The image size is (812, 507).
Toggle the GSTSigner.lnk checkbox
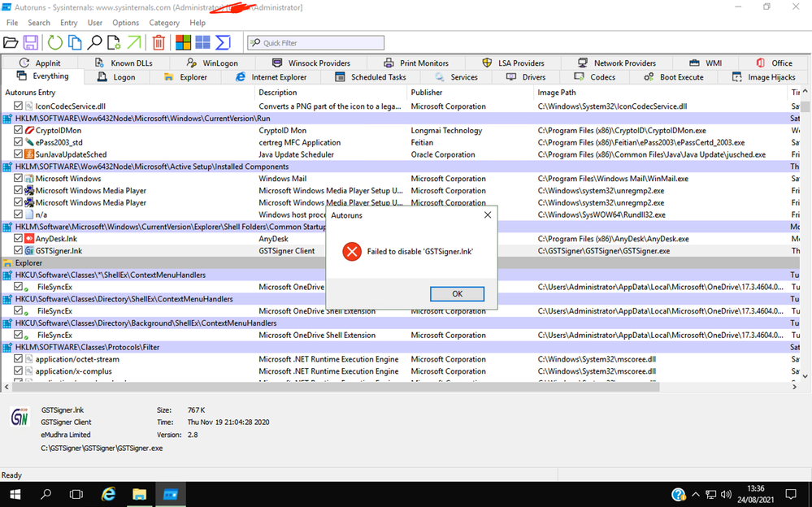[x=18, y=250]
